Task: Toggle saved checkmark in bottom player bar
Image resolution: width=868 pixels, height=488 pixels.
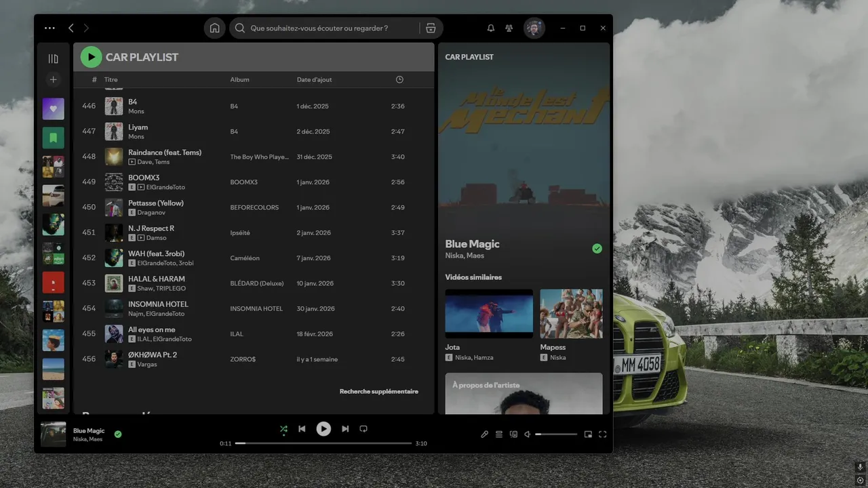Action: (118, 434)
